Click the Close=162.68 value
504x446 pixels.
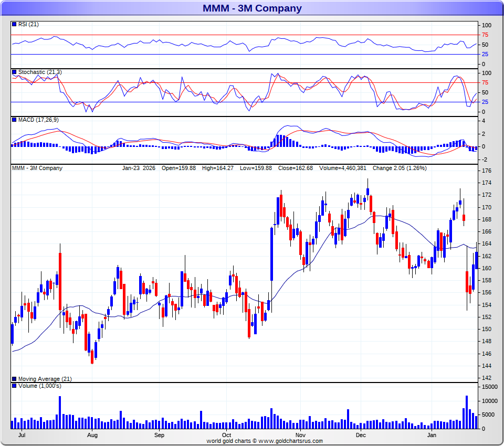click(296, 168)
